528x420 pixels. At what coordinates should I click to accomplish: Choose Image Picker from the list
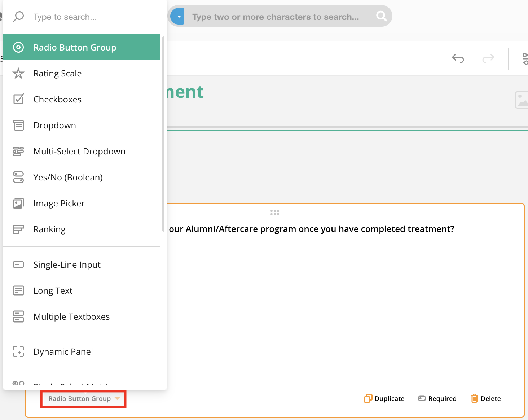[59, 204]
